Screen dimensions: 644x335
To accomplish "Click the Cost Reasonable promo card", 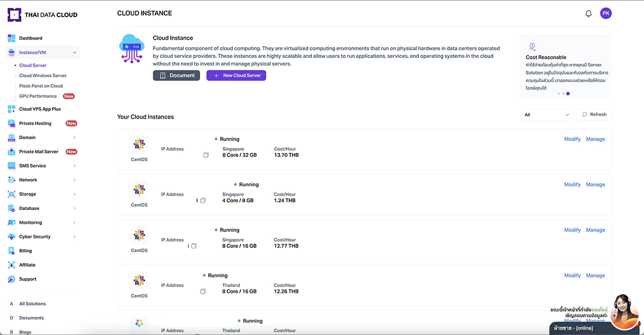I will pyautogui.click(x=566, y=66).
